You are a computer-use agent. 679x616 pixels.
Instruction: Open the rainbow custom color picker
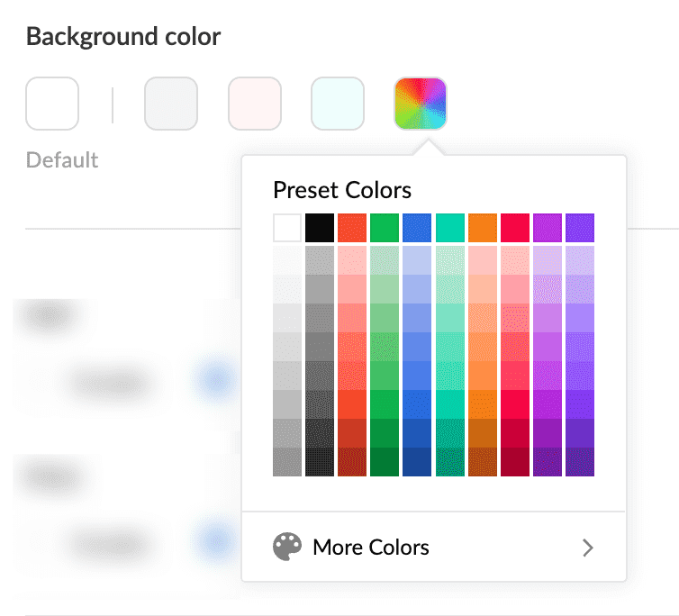[x=421, y=104]
